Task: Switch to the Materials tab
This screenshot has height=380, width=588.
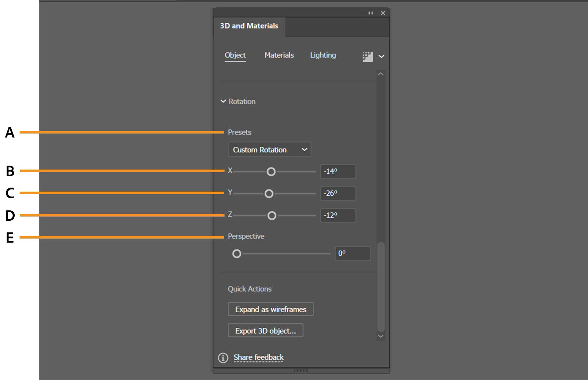Action: click(x=279, y=55)
